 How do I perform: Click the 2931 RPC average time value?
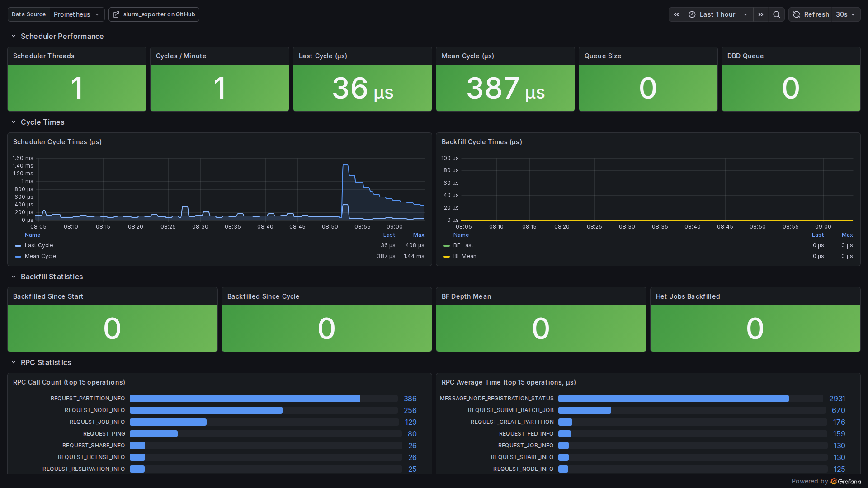coord(837,399)
